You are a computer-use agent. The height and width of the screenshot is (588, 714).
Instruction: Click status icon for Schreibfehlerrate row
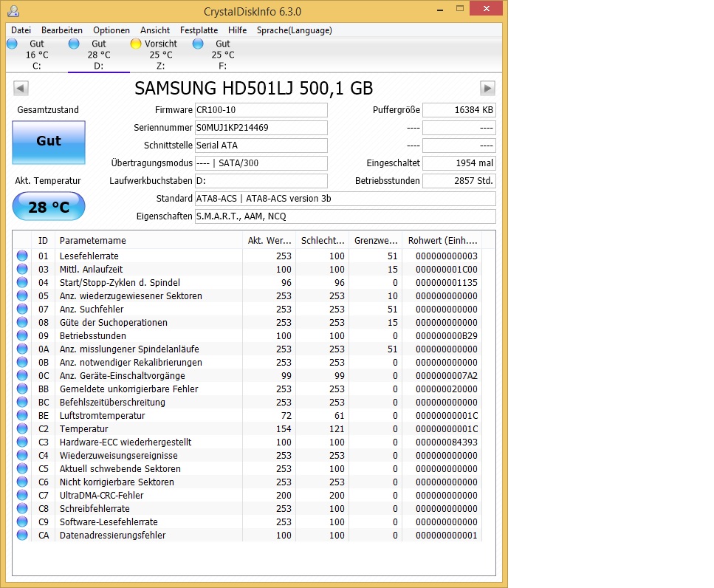click(x=22, y=508)
